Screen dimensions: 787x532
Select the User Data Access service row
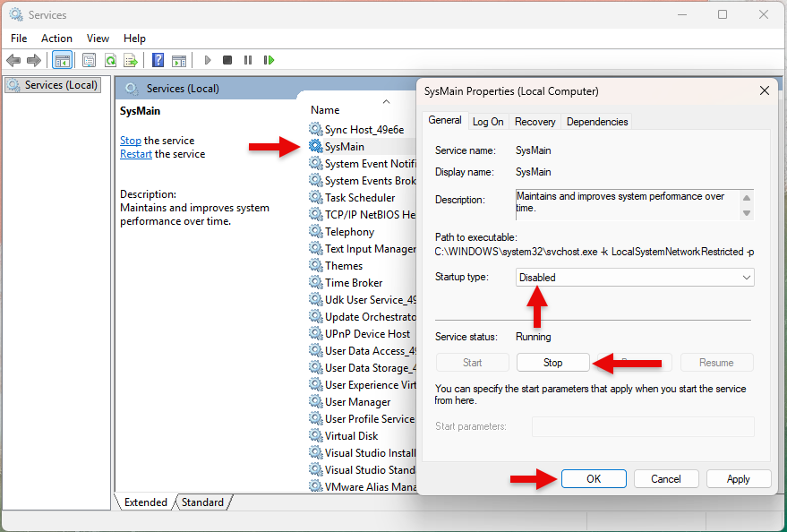pyautogui.click(x=363, y=351)
